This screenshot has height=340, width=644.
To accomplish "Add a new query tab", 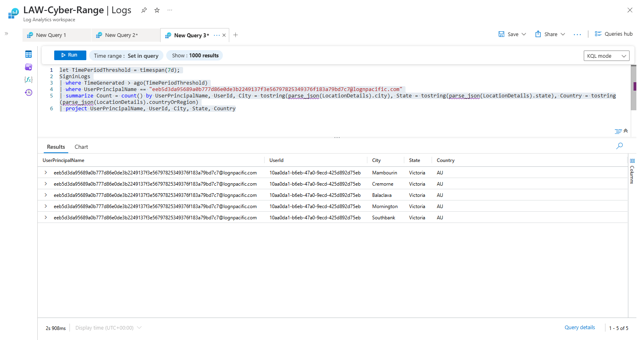I will click(x=236, y=35).
